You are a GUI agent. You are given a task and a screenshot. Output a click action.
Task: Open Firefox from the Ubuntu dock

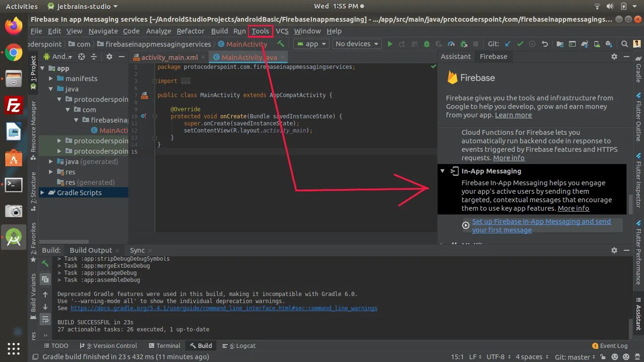pos(14,25)
